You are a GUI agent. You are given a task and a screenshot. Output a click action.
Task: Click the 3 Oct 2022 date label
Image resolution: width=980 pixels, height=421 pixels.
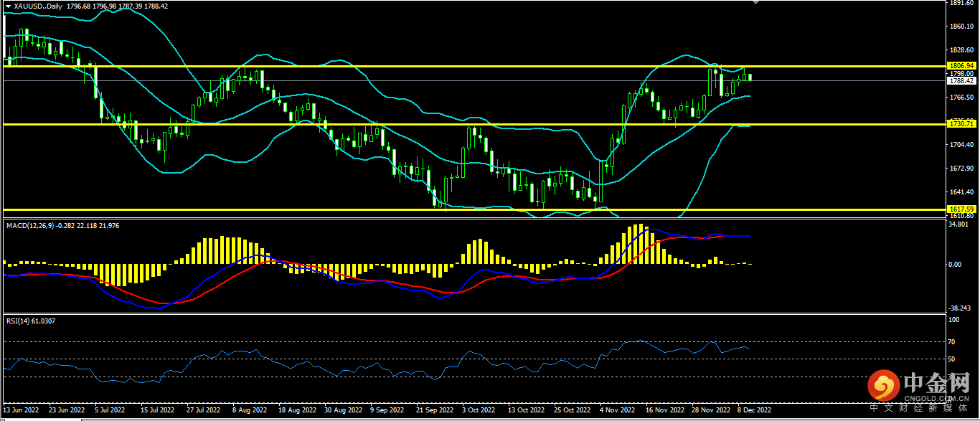(x=479, y=411)
